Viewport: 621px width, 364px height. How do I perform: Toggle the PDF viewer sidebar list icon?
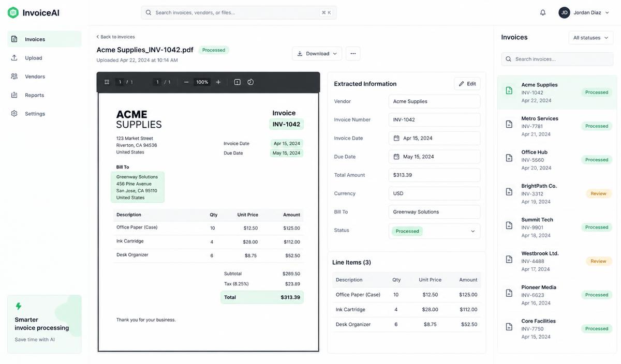click(x=107, y=82)
